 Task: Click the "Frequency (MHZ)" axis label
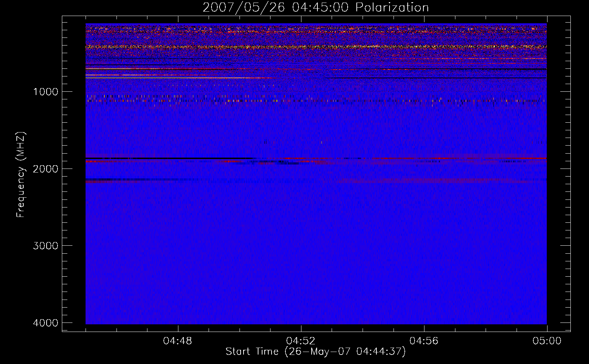[21, 175]
